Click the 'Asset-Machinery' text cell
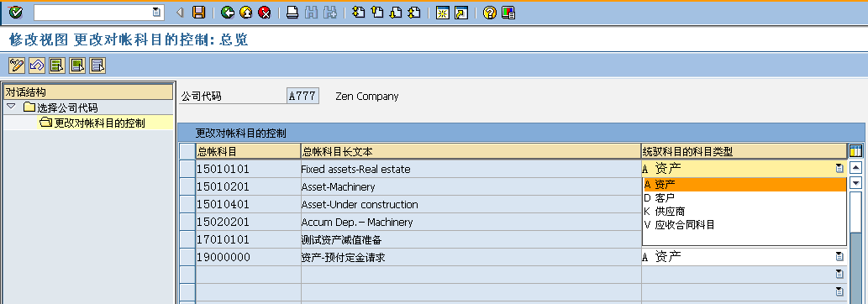868x304 pixels. coord(471,186)
